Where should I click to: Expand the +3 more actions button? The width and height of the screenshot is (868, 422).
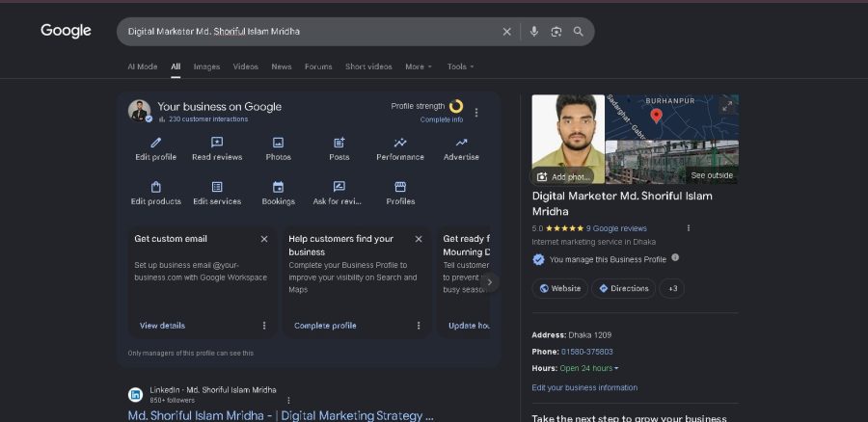[x=672, y=288]
